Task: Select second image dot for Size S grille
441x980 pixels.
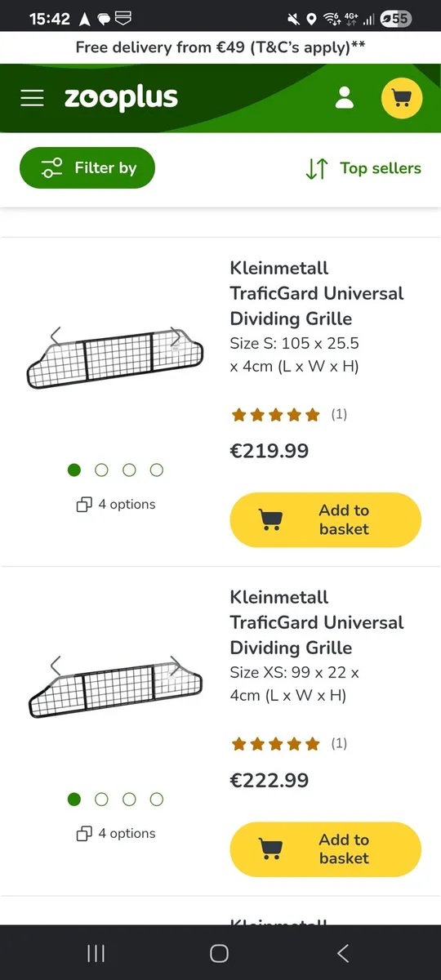Action: point(102,470)
